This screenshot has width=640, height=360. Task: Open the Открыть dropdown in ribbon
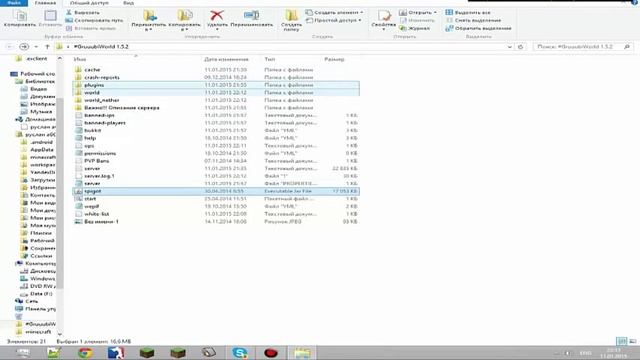click(x=418, y=12)
